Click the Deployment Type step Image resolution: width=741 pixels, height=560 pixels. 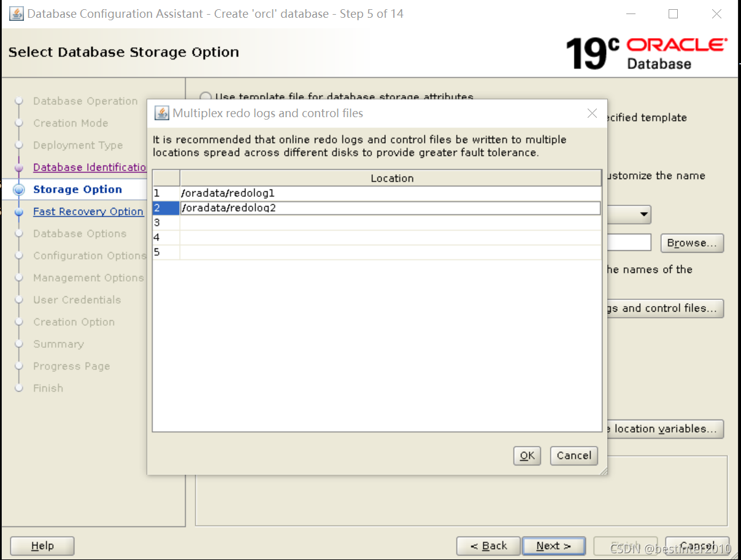point(78,145)
